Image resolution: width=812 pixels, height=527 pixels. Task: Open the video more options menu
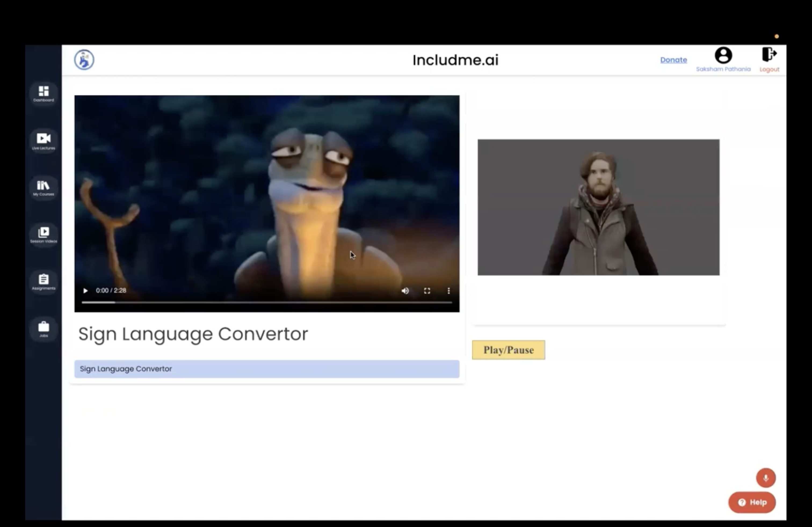(449, 291)
